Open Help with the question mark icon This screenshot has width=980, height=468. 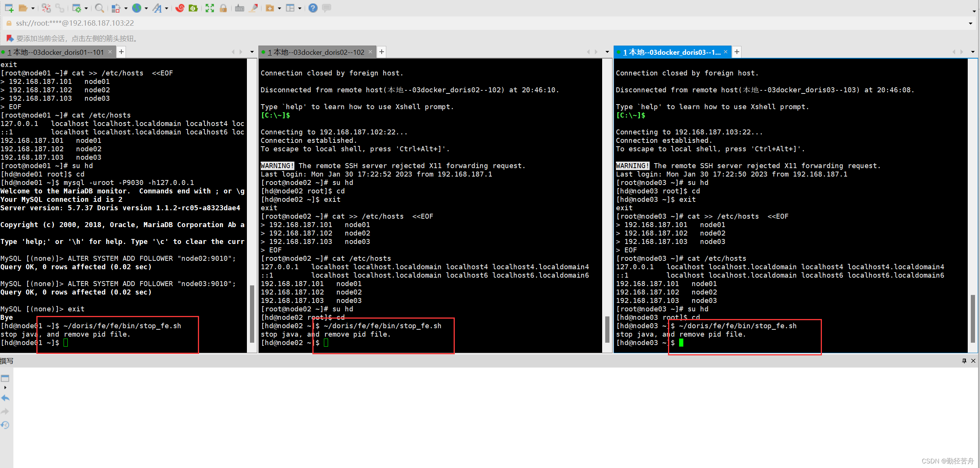tap(313, 8)
